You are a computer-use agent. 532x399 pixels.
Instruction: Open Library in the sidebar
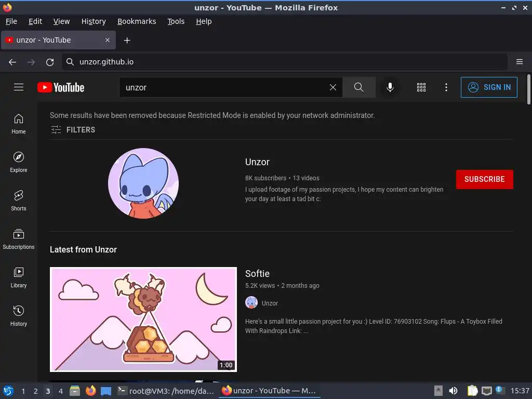point(19,277)
